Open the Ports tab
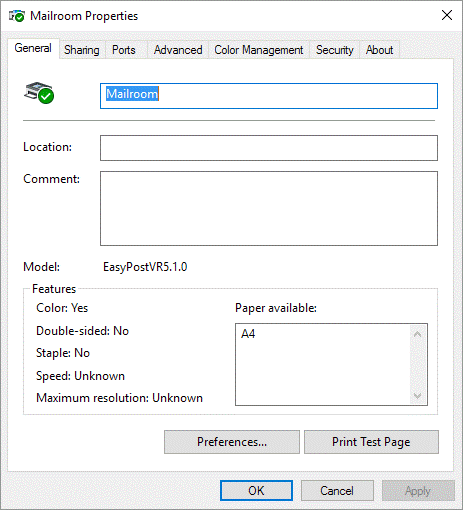Viewport: 463px width, 510px height. click(x=124, y=50)
